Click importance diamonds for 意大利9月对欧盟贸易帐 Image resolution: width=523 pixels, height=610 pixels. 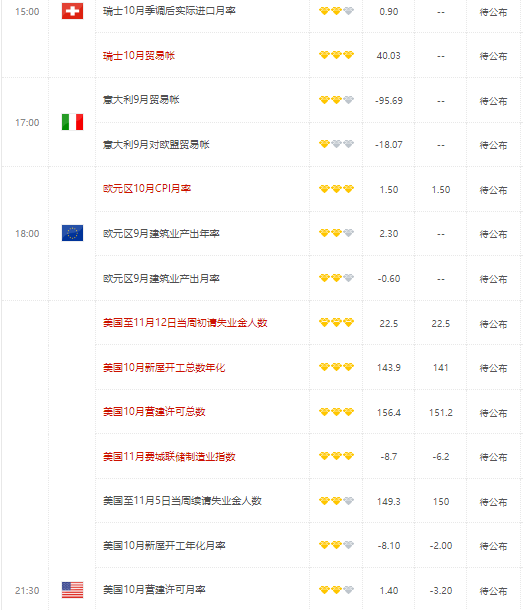pyautogui.click(x=336, y=144)
